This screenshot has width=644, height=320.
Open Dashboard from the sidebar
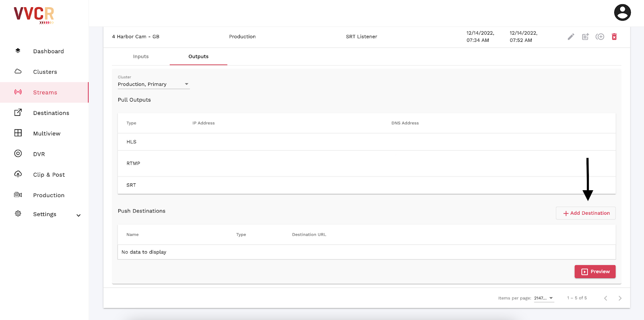coord(48,51)
